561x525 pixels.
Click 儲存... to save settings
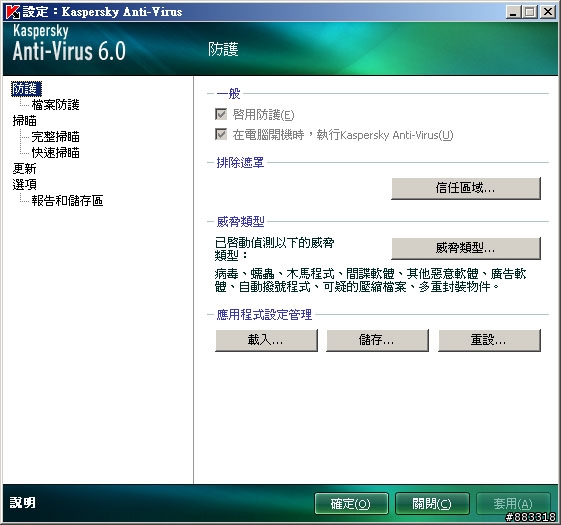point(377,340)
